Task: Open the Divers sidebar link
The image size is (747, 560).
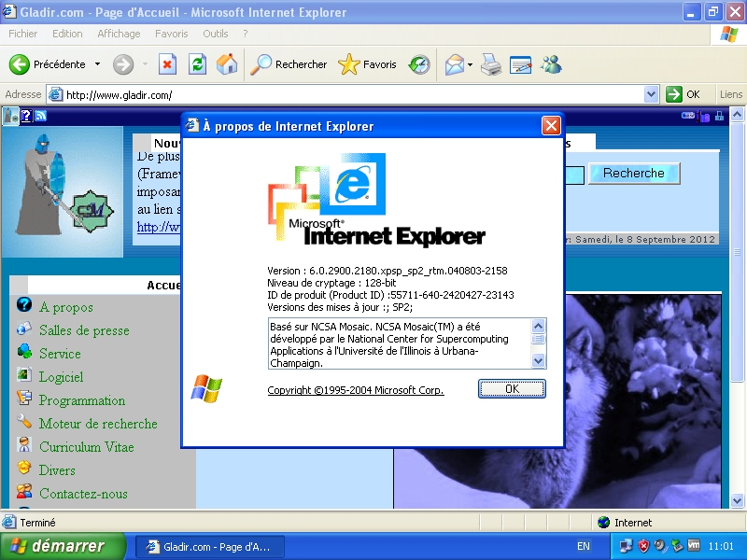Action: [57, 470]
